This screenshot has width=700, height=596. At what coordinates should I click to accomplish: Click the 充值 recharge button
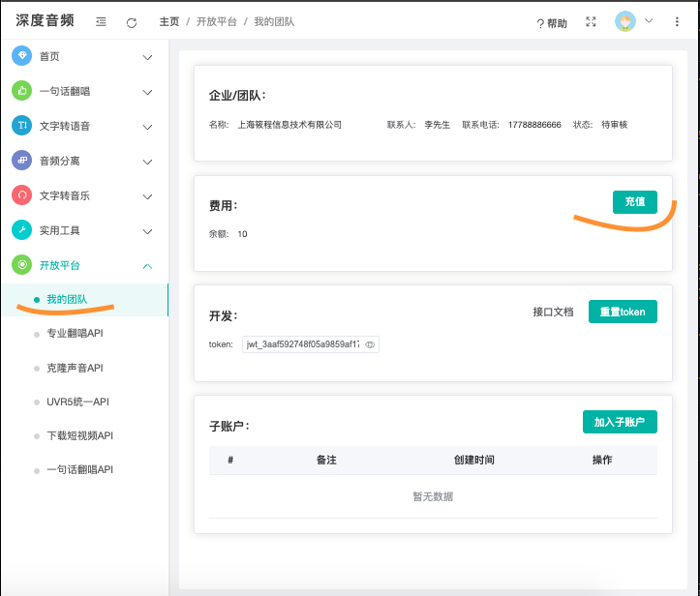[x=635, y=201]
